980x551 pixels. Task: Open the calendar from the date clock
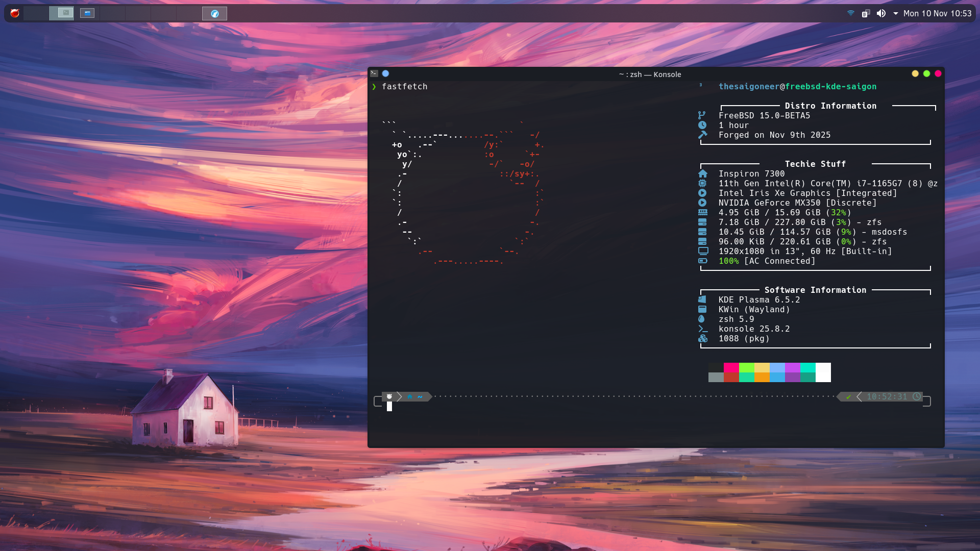(x=937, y=13)
